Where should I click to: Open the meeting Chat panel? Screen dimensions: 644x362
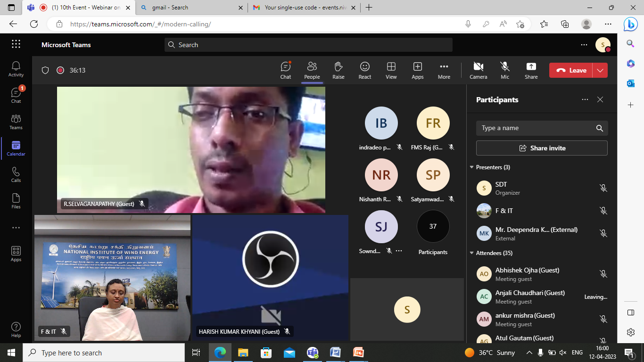click(x=286, y=70)
